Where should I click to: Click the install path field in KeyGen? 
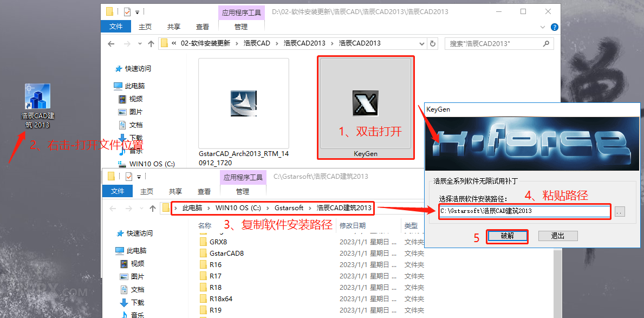coord(523,211)
